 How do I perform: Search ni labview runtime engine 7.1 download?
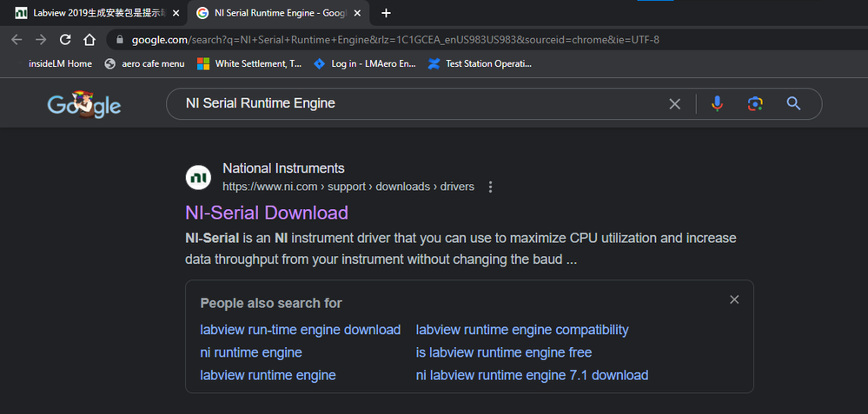(532, 375)
